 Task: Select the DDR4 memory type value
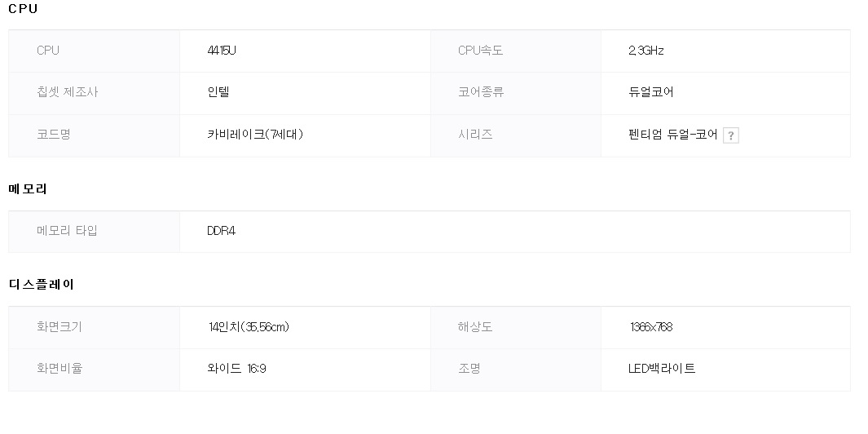(x=222, y=231)
